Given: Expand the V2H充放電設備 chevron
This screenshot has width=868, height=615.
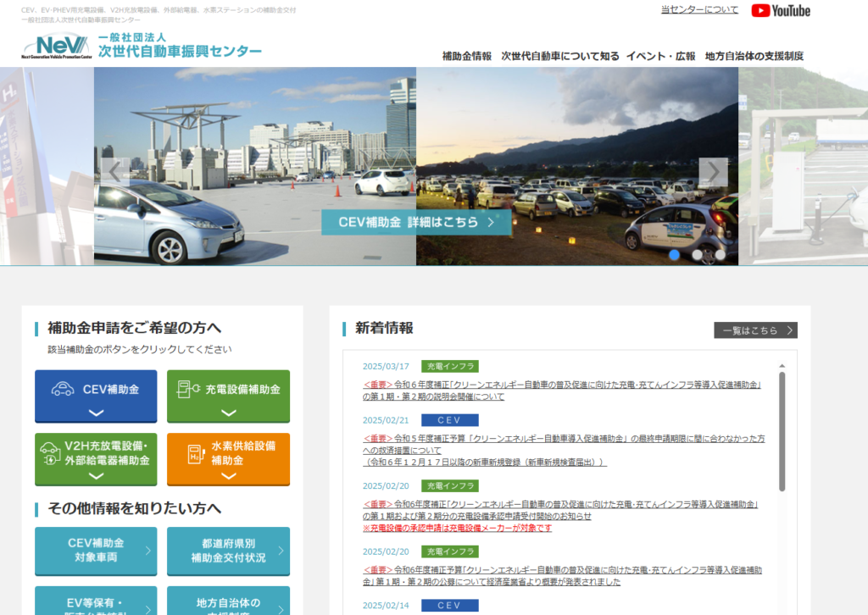Looking at the screenshot, I should tap(97, 476).
